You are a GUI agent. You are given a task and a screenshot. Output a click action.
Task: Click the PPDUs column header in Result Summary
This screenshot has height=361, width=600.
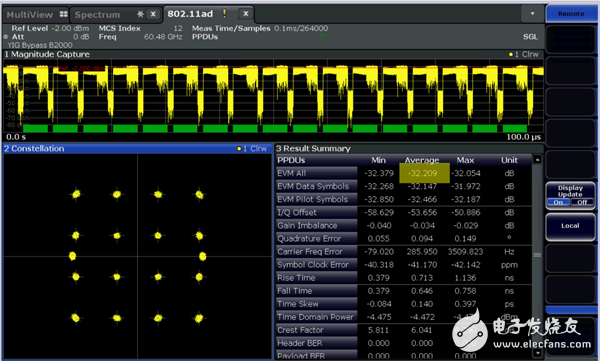[291, 160]
